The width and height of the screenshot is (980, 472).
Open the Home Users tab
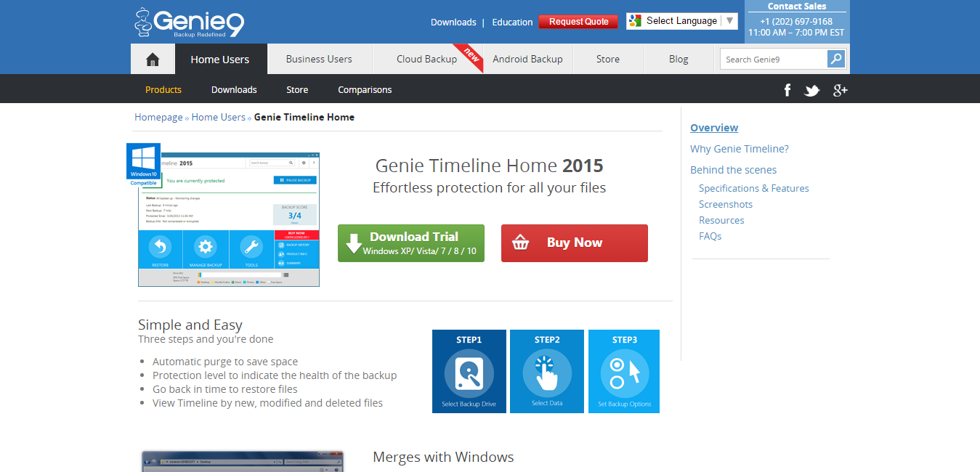tap(220, 60)
